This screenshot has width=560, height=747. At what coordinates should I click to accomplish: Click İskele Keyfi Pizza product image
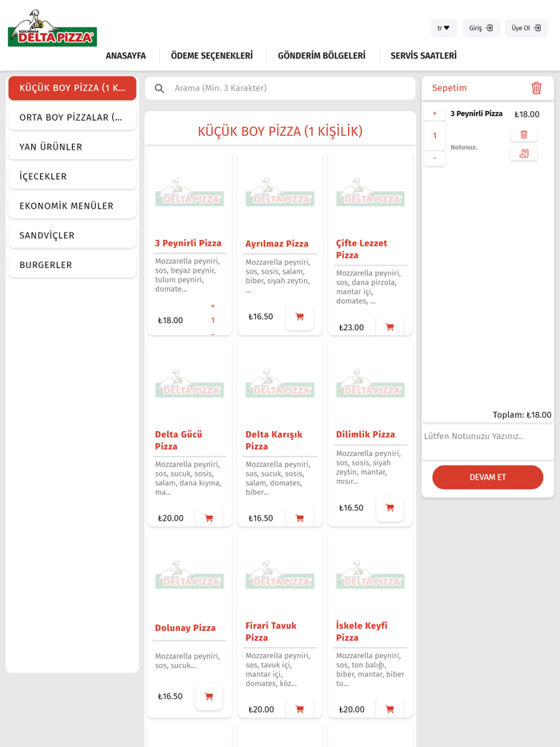(370, 576)
